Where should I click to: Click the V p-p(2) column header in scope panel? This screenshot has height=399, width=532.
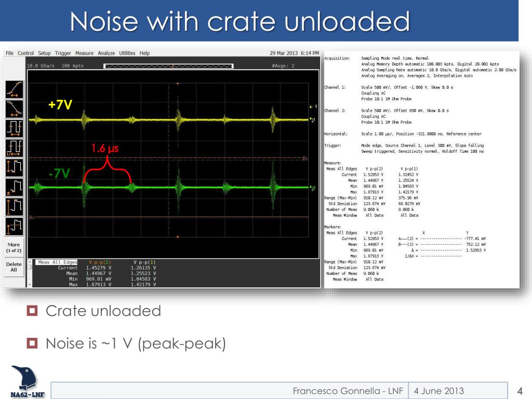tap(100, 262)
